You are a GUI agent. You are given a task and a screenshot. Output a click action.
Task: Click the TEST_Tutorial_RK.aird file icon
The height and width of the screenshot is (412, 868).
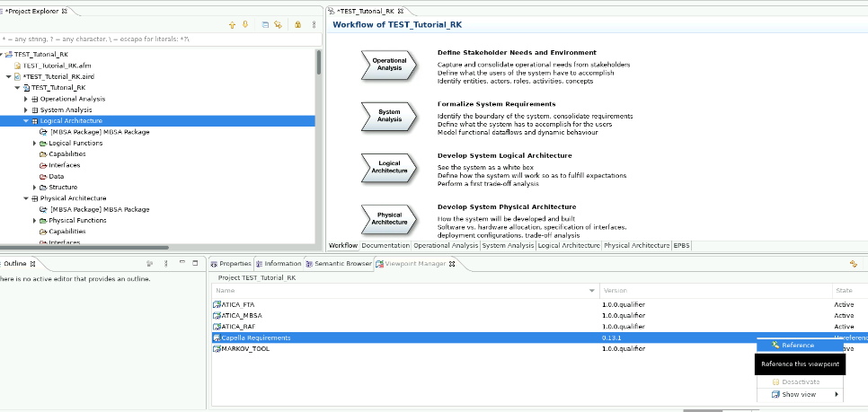click(x=17, y=77)
